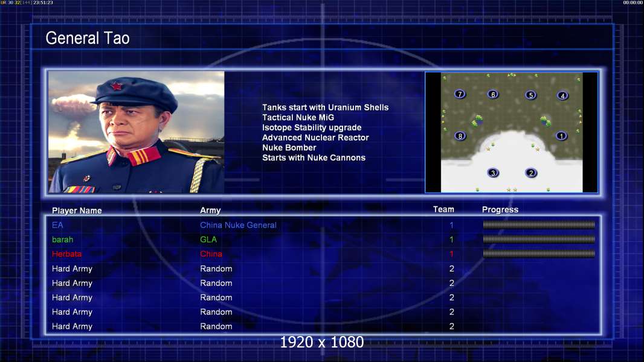Click start position 2 on the map
644x362 pixels.
[530, 173]
